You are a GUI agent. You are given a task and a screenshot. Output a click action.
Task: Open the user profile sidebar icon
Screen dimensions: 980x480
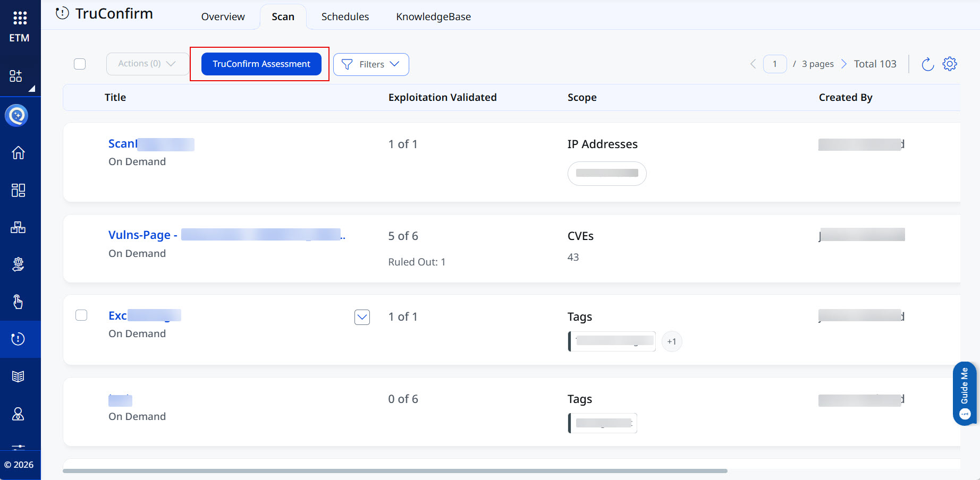click(18, 414)
